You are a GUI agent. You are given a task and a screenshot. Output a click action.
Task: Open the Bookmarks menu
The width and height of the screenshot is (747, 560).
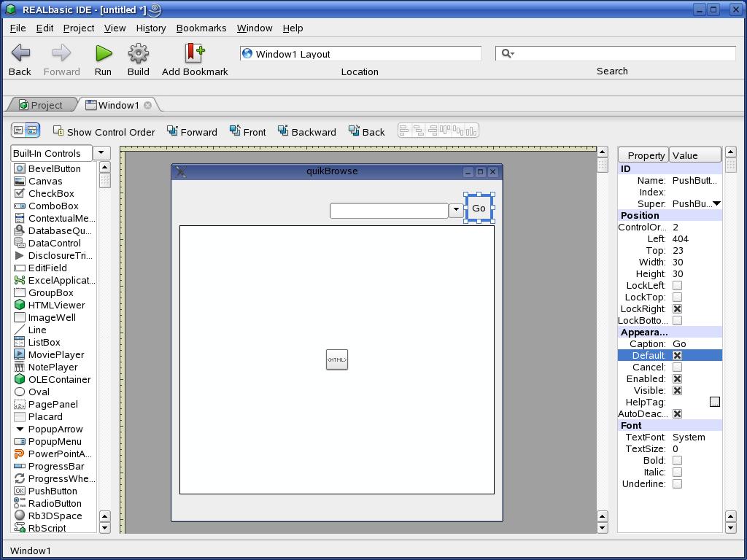click(x=201, y=28)
